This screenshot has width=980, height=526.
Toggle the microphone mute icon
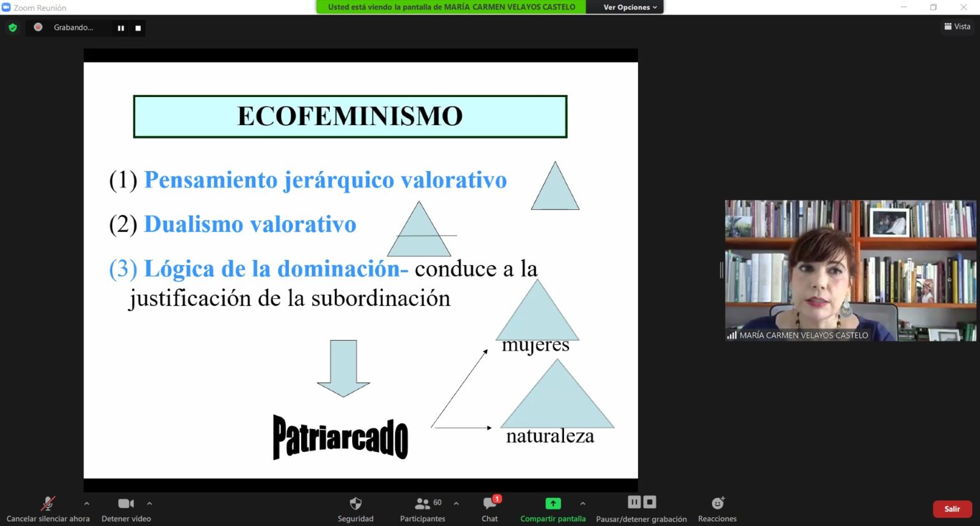[48, 504]
